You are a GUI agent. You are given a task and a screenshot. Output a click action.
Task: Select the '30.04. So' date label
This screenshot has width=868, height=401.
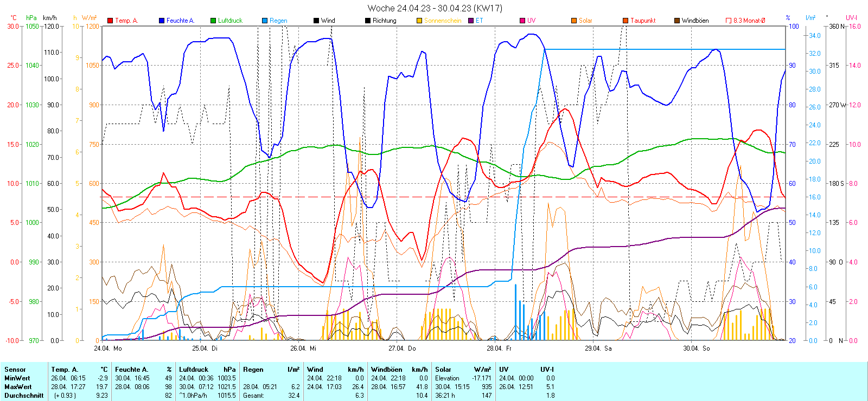[x=697, y=348]
